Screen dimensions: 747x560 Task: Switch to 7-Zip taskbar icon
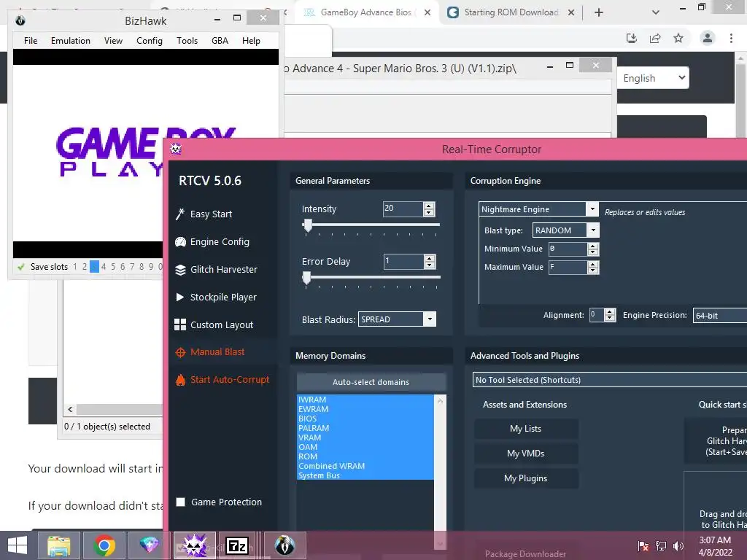click(237, 545)
